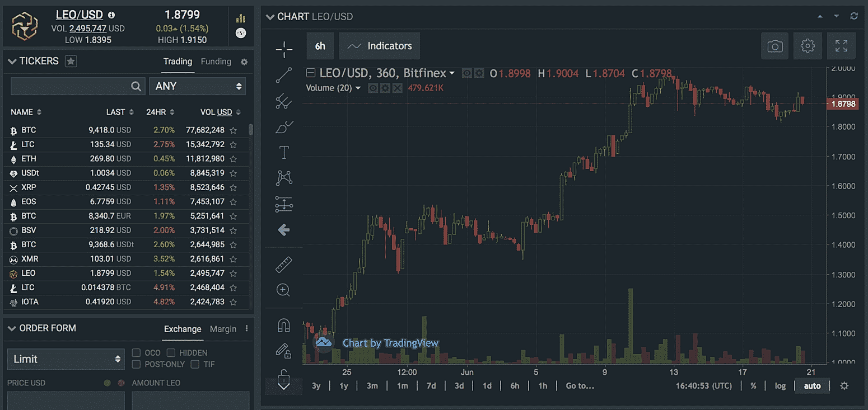Image resolution: width=868 pixels, height=410 pixels.
Task: Open tickers panel settings gear
Action: [x=244, y=62]
